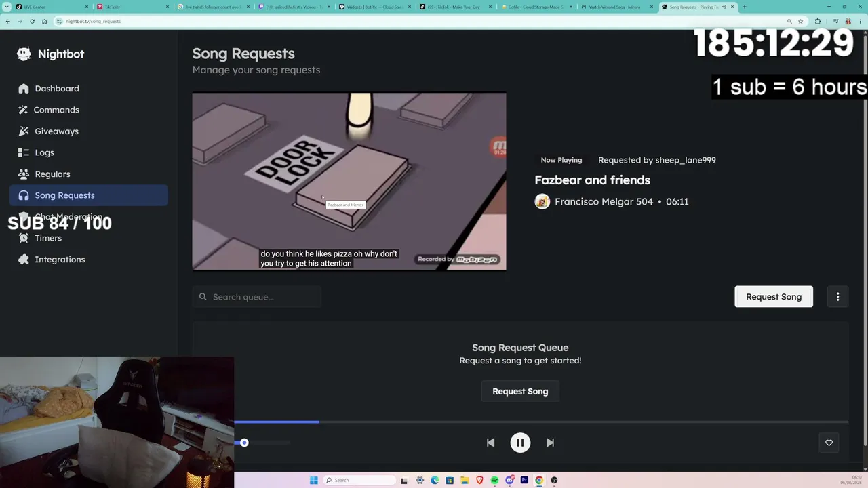This screenshot has width=868, height=488.
Task: Open the Dashboard page from the sidebar
Action: (x=89, y=89)
